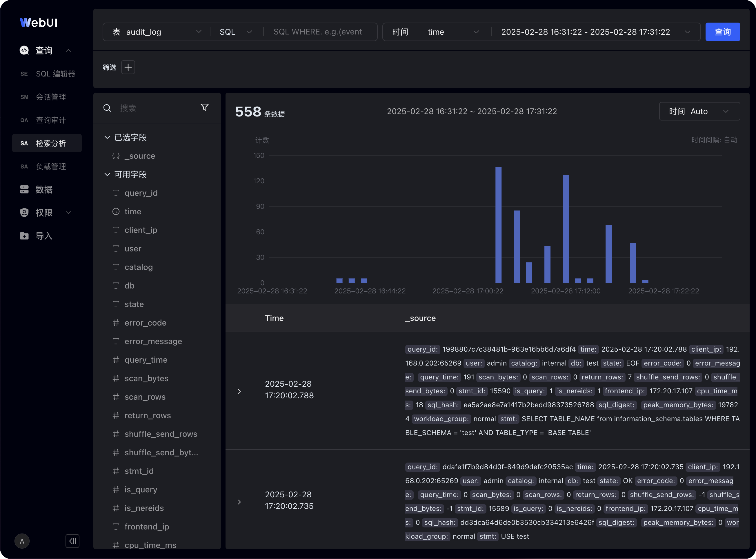Click number icon of query_time
Screen dimensions: 756x559
tap(116, 360)
